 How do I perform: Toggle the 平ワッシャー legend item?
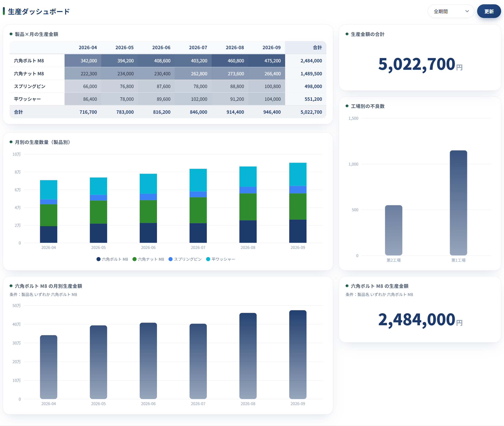pos(221,259)
